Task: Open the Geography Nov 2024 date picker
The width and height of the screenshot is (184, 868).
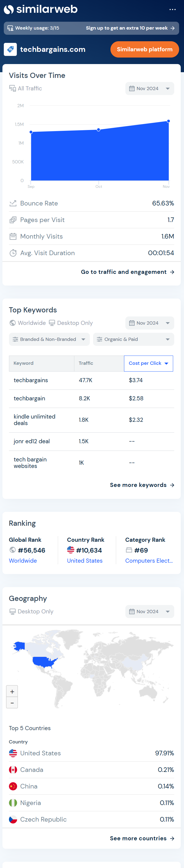Action: [150, 612]
